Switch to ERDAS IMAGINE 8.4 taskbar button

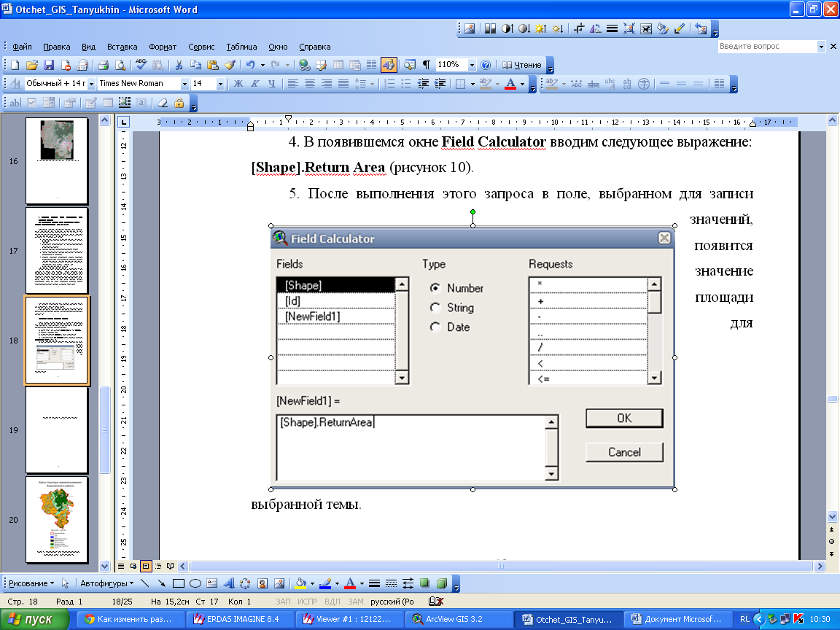241,619
